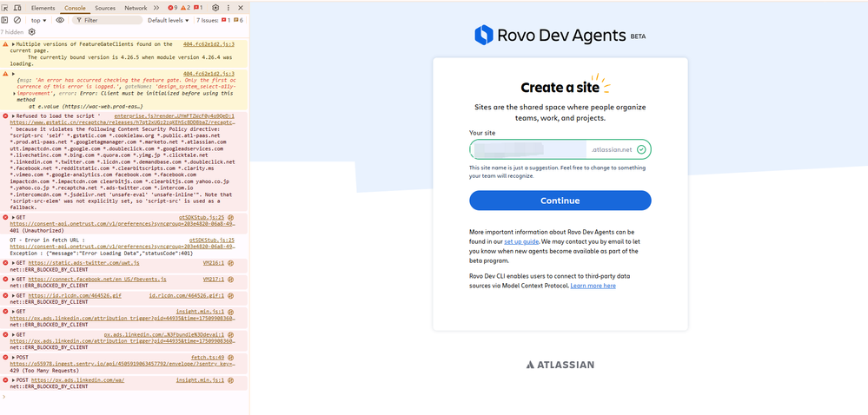The width and height of the screenshot is (868, 415).
Task: Click the Atlassian logo in the footer
Action: coord(560,365)
